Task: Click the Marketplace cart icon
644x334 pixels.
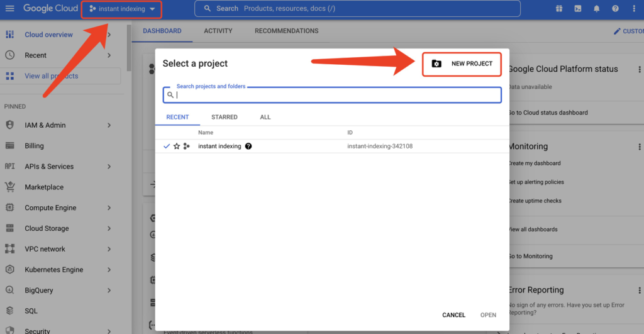Action: 10,187
